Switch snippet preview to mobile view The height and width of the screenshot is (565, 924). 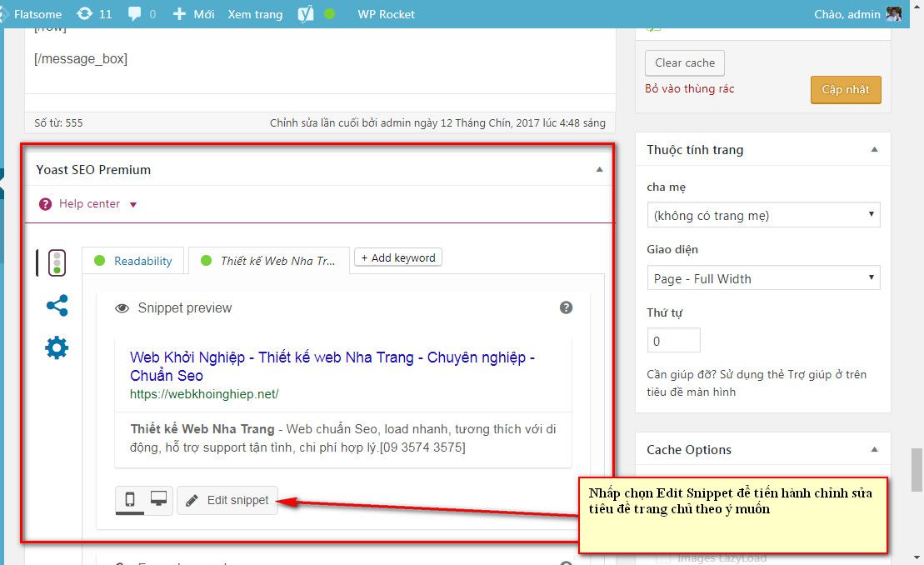[130, 500]
